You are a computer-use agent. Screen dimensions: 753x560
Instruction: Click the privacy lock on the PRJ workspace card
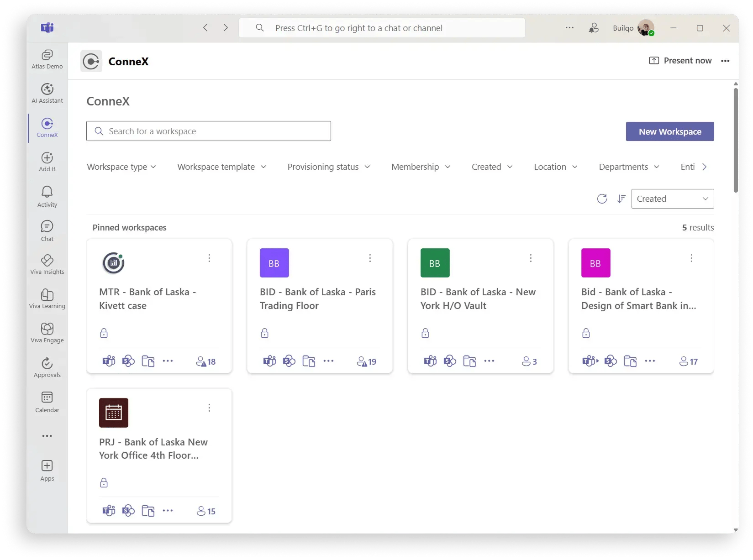pyautogui.click(x=104, y=482)
